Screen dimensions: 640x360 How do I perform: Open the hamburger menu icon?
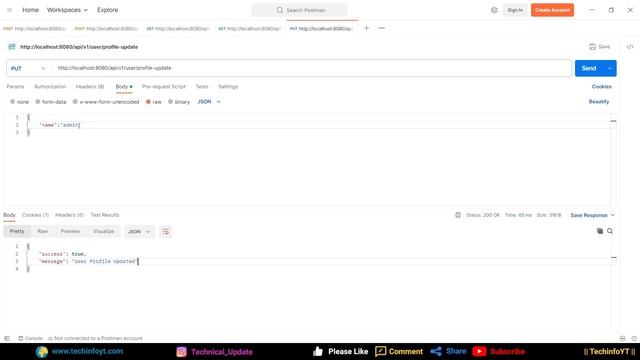click(x=9, y=10)
